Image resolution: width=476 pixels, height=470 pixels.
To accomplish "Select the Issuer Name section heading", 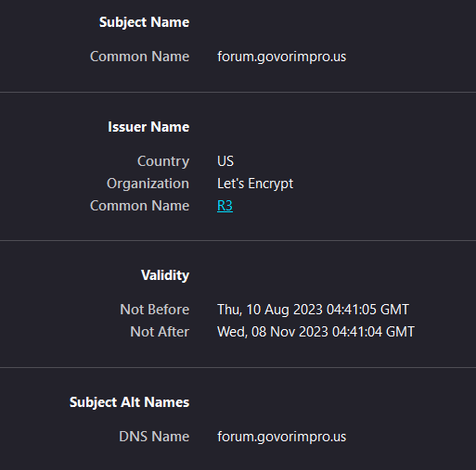I will [148, 127].
